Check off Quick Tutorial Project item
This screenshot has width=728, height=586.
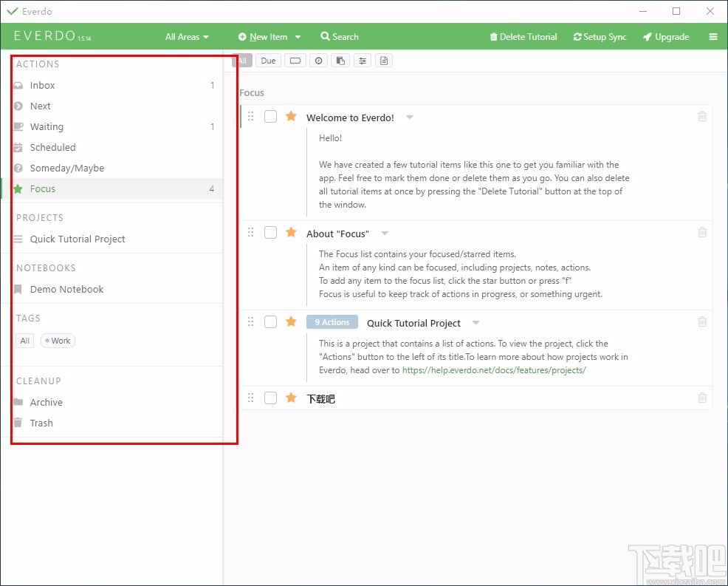point(271,321)
